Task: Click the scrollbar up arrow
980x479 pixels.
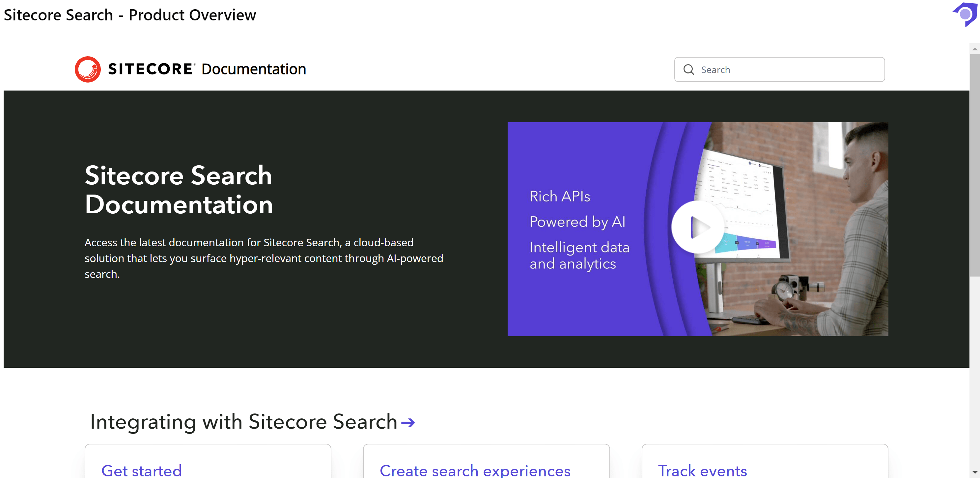Action: 975,49
